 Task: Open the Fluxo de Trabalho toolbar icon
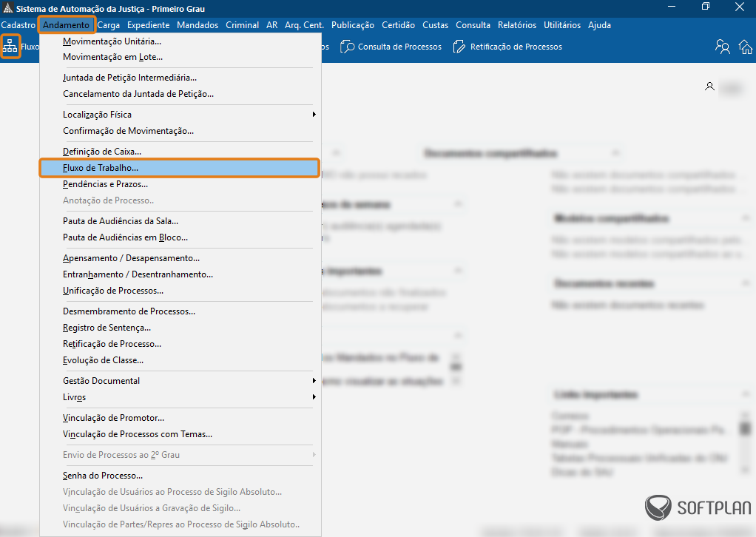click(10, 47)
